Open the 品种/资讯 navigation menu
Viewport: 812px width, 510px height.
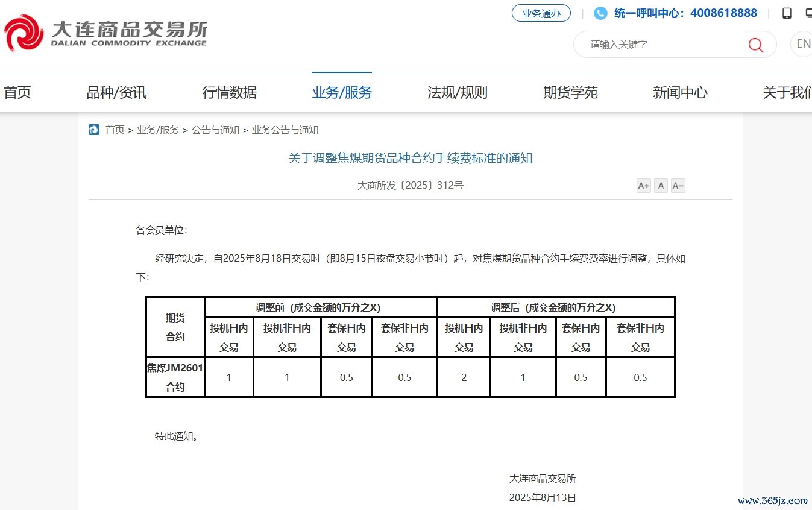[116, 92]
